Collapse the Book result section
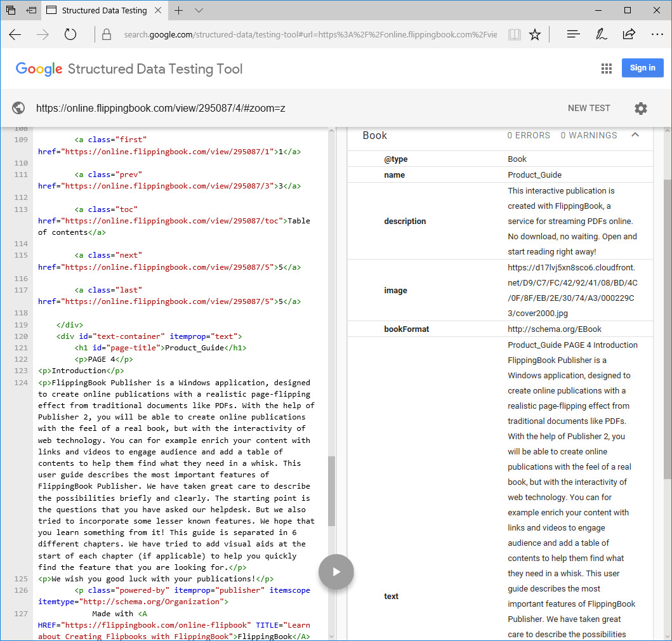The height and width of the screenshot is (641, 672). tap(635, 135)
